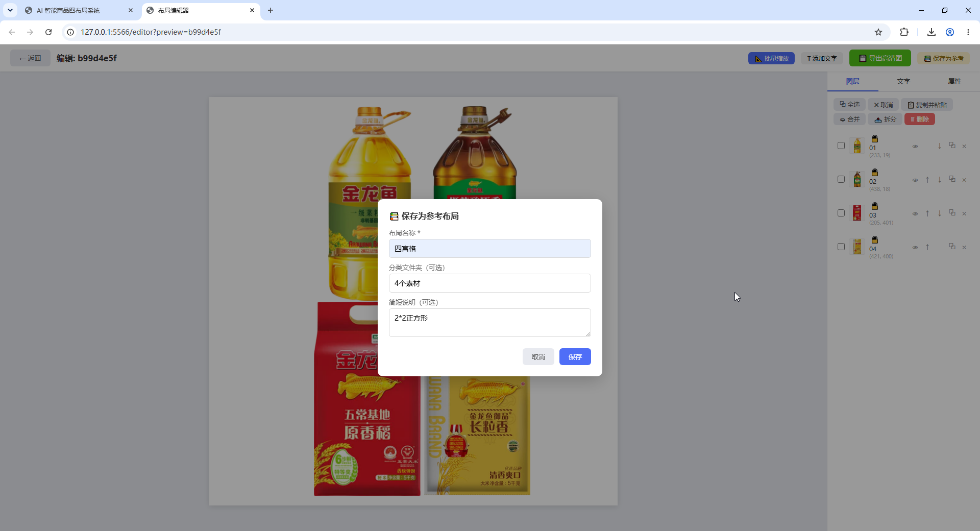The image size is (980, 531).
Task: Toggle visibility of layer 02
Action: point(915,180)
